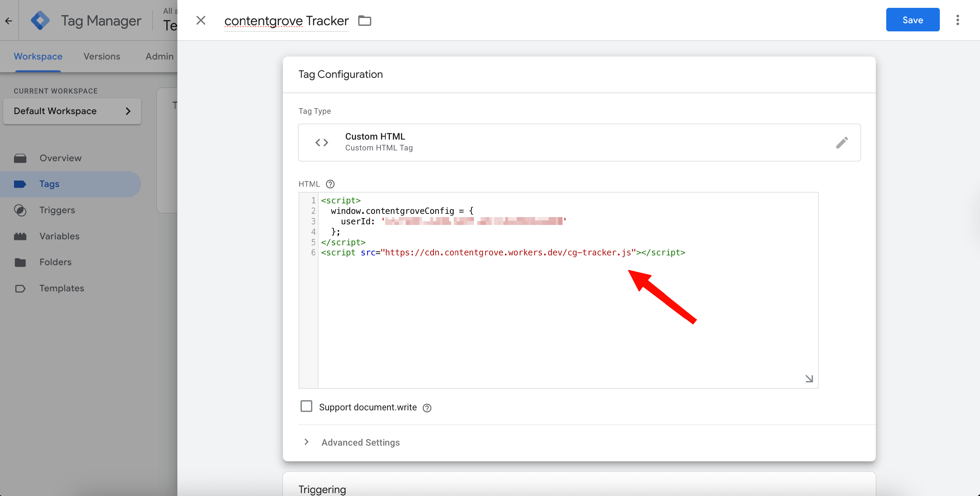Click the pencil edit icon for Tag Type
The height and width of the screenshot is (496, 980).
[x=841, y=142]
